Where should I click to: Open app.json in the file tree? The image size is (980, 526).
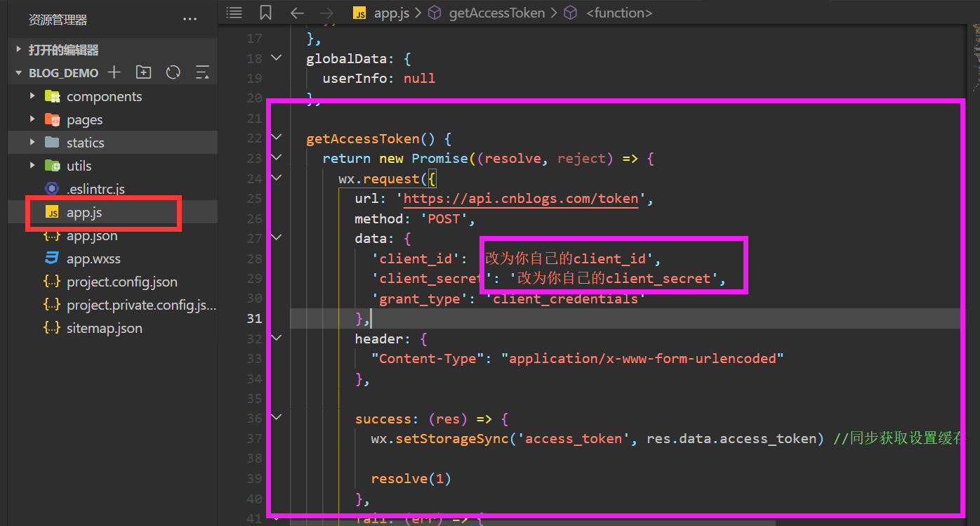click(x=91, y=236)
